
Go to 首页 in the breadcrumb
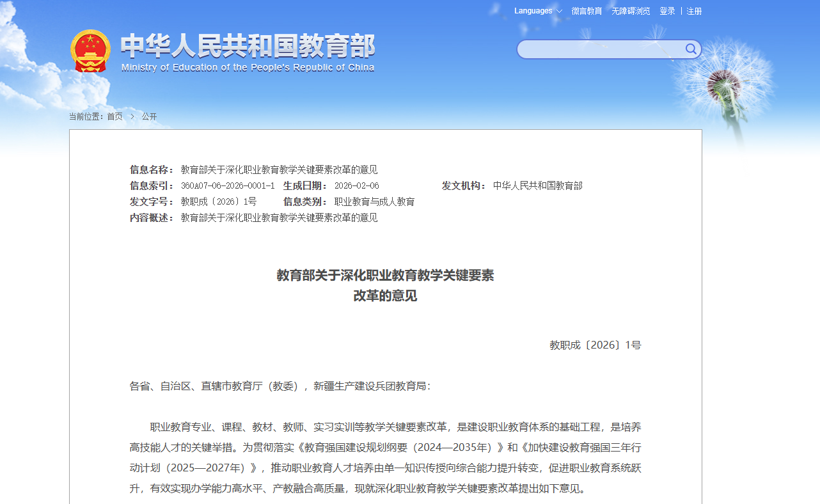point(114,116)
